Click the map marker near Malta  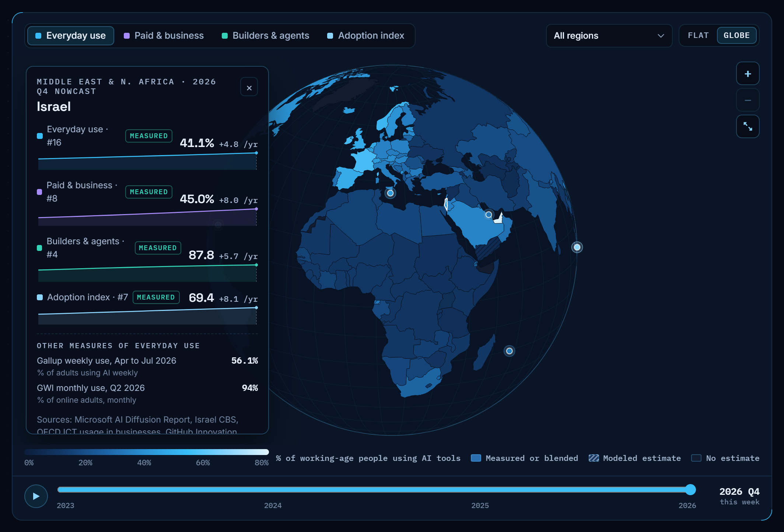390,193
